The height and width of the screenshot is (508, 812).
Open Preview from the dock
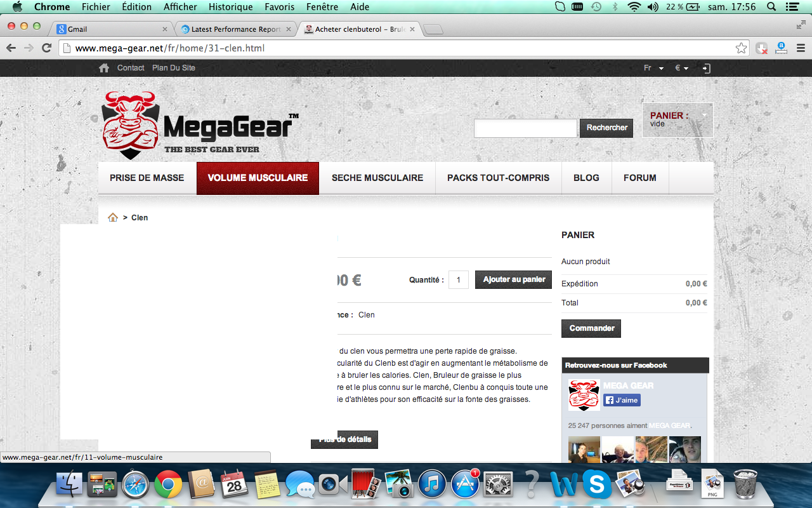630,485
